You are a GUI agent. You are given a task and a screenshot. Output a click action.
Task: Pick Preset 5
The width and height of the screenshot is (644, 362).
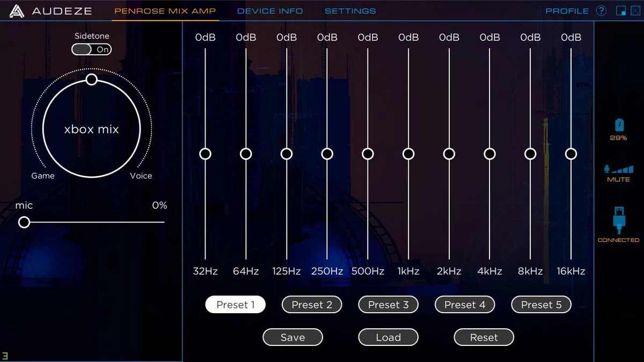click(x=541, y=305)
